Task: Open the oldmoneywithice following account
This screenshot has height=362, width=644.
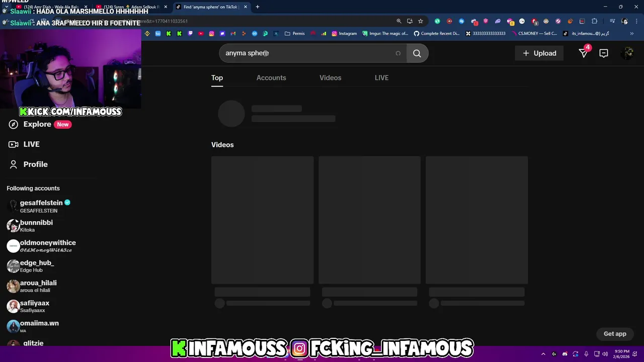Action: (x=41, y=246)
